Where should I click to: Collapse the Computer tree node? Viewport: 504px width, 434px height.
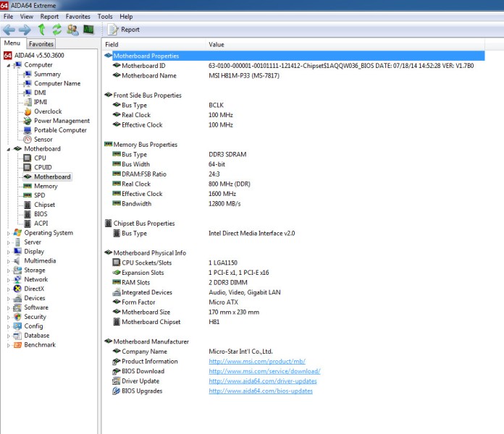click(9, 65)
